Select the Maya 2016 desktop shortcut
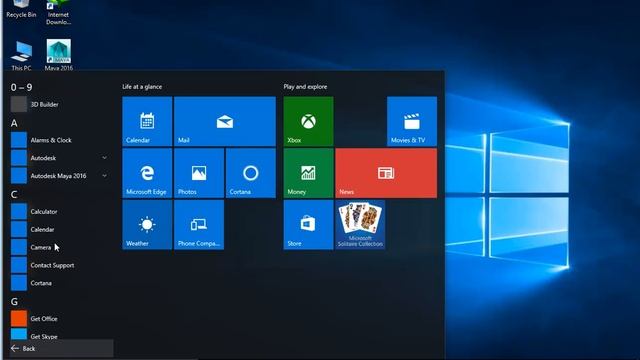This screenshot has width=640, height=360. [x=59, y=55]
